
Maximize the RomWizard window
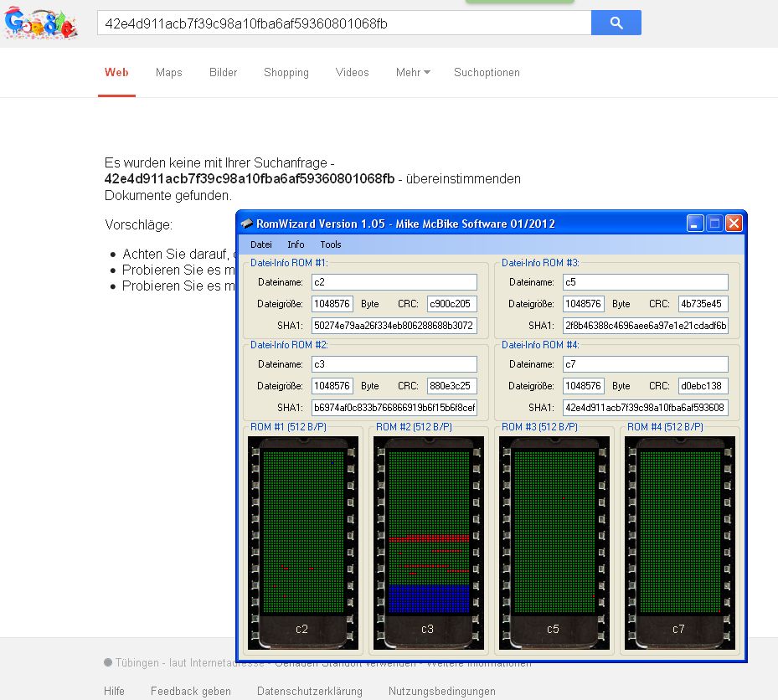[714, 224]
